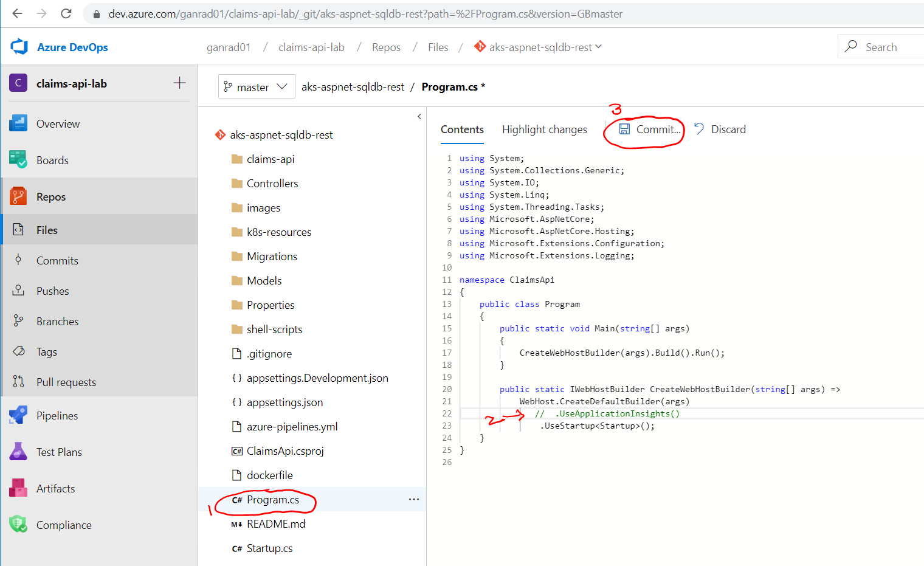The height and width of the screenshot is (566, 924).
Task: Switch to the Contents tab
Action: pyautogui.click(x=462, y=129)
